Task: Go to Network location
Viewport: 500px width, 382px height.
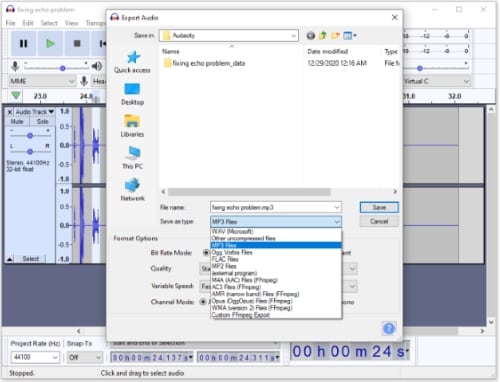Action: tap(132, 190)
